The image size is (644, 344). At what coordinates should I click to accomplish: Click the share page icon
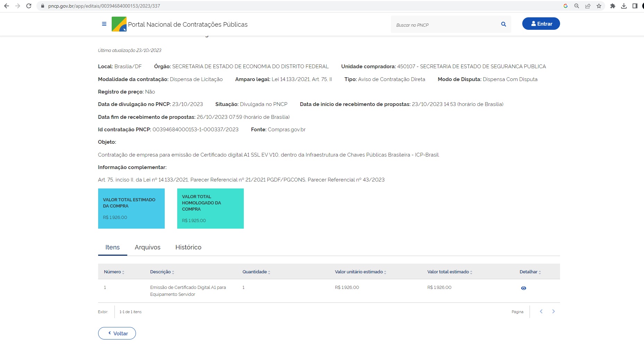(588, 6)
